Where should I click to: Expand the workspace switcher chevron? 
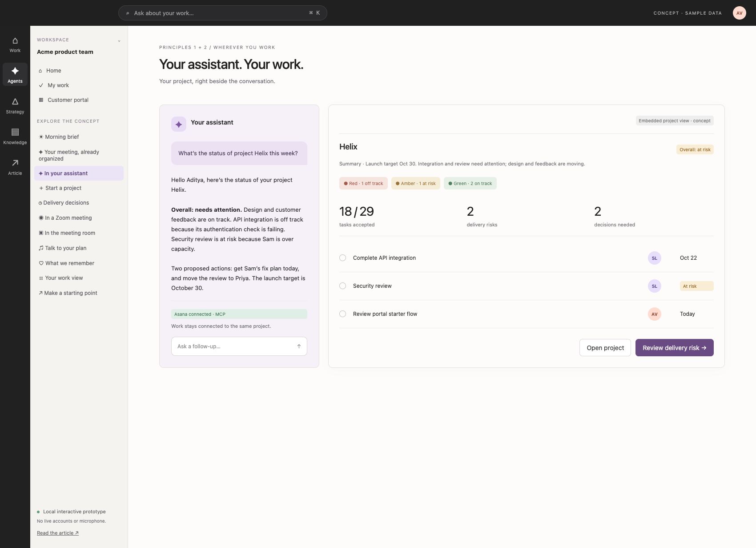[x=119, y=41]
